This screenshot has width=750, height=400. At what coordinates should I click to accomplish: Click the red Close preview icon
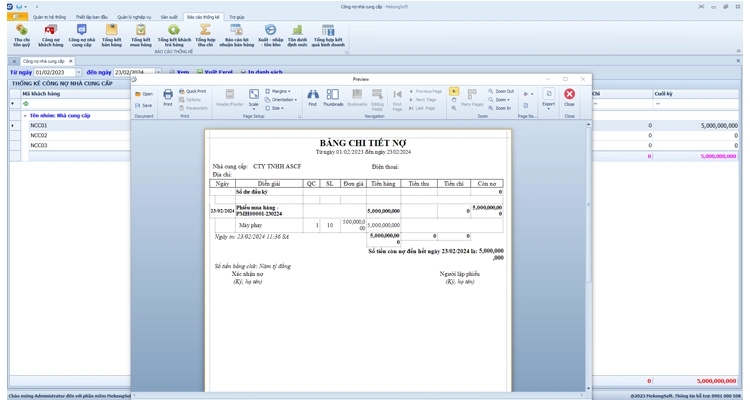click(569, 97)
